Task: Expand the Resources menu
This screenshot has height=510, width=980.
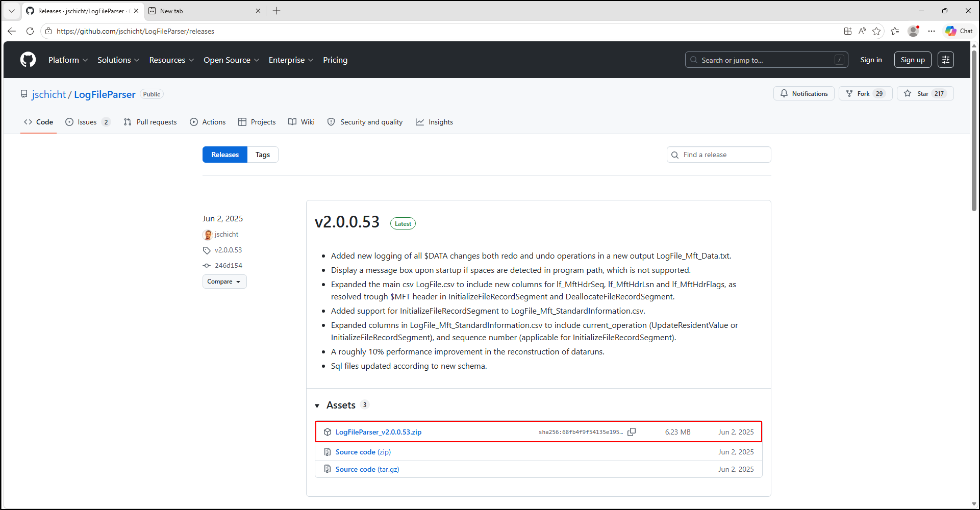Action: tap(171, 60)
